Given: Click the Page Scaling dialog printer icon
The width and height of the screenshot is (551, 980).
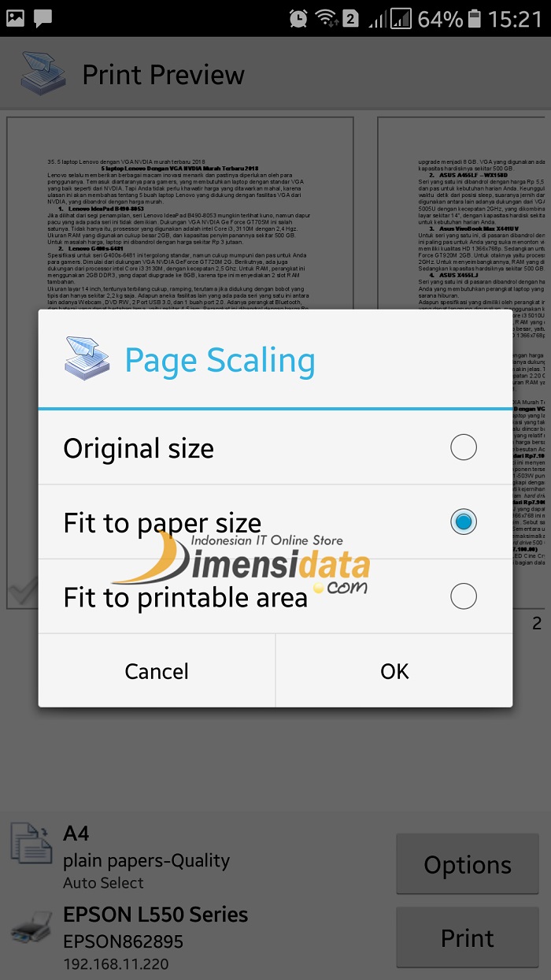Looking at the screenshot, I should point(87,358).
